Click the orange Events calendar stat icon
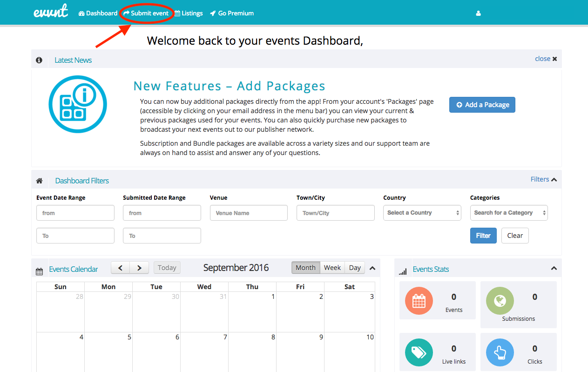Image resolution: width=588 pixels, height=372 pixels. pos(419,301)
